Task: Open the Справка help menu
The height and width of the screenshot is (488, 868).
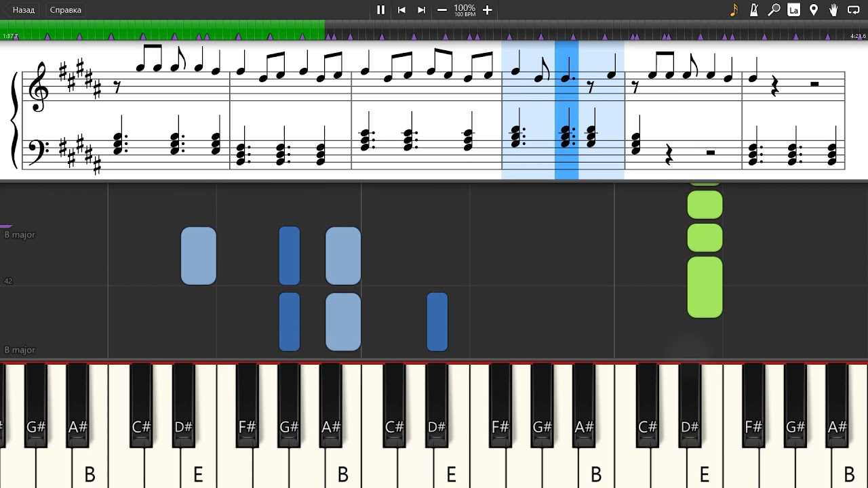Action: tap(65, 9)
